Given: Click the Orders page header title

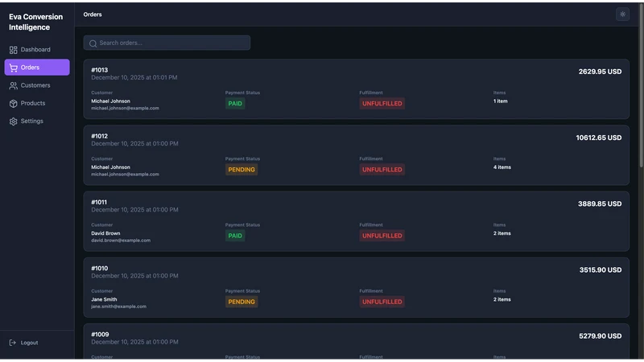Looking at the screenshot, I should tap(93, 14).
